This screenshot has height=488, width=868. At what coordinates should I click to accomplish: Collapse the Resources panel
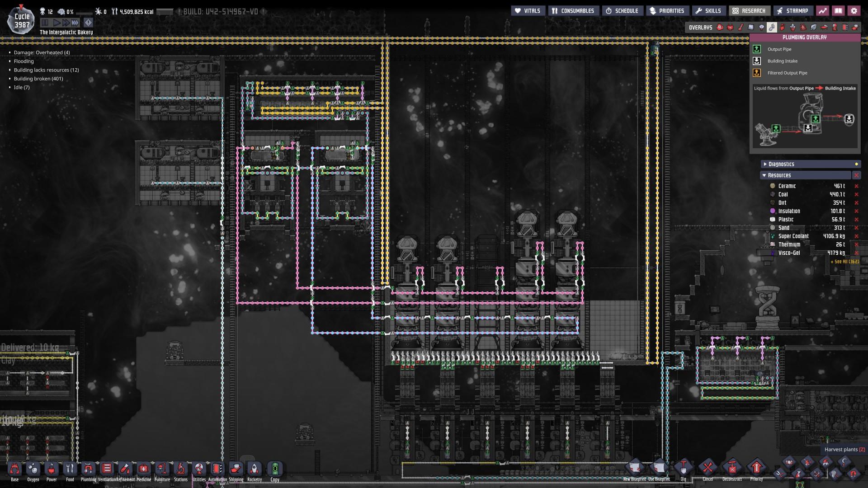coord(779,175)
